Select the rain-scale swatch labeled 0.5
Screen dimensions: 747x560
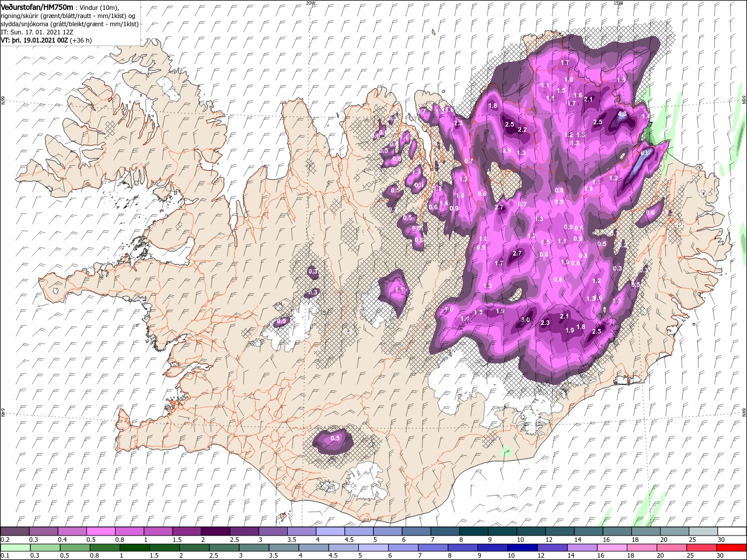[x=75, y=548]
